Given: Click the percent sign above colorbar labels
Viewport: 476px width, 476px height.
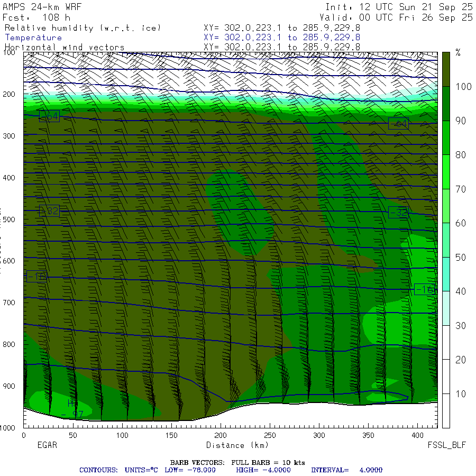Looking at the screenshot, I should 458,52.
